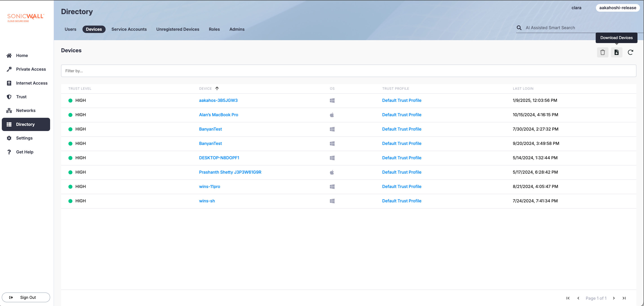Refresh the devices list
Image resolution: width=644 pixels, height=306 pixels.
(630, 52)
